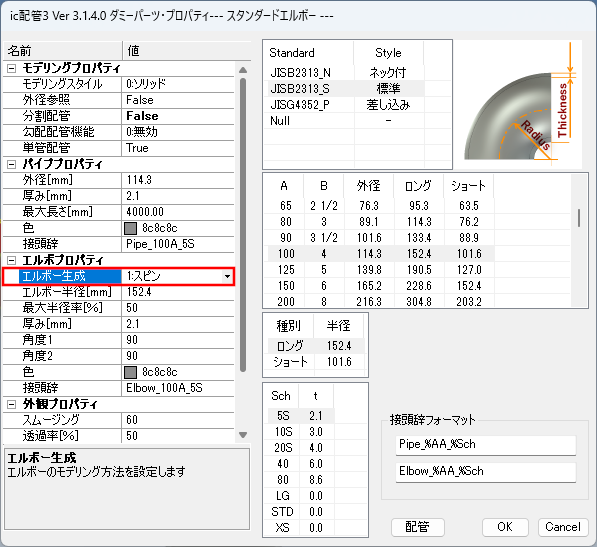Click the 分割配管 value False

[x=178, y=116]
